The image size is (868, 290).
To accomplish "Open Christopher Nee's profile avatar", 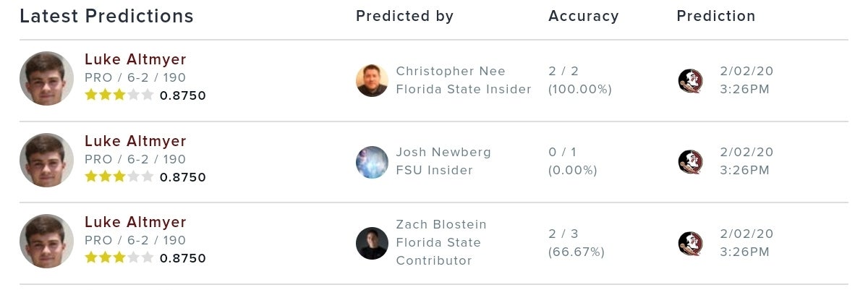I will click(x=372, y=80).
